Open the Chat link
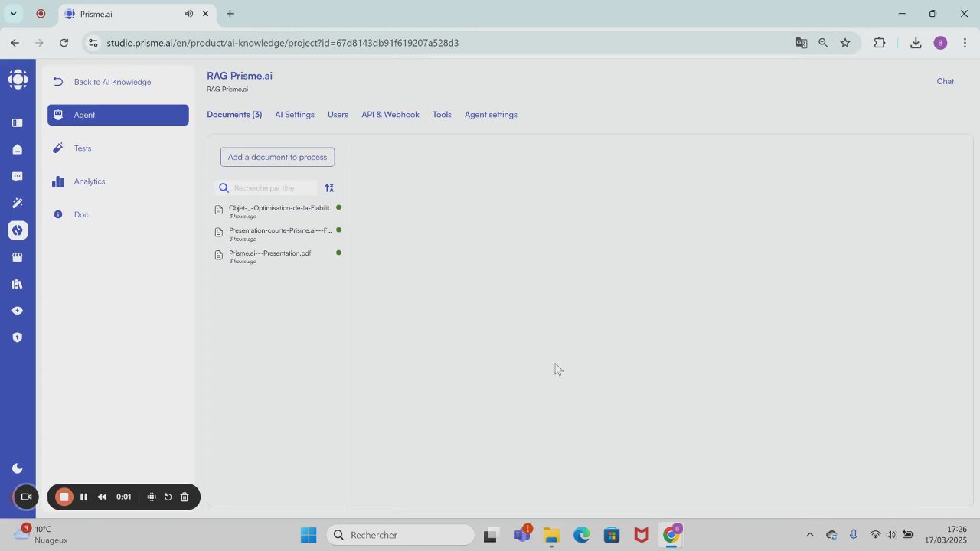This screenshot has width=980, height=551. 946,81
